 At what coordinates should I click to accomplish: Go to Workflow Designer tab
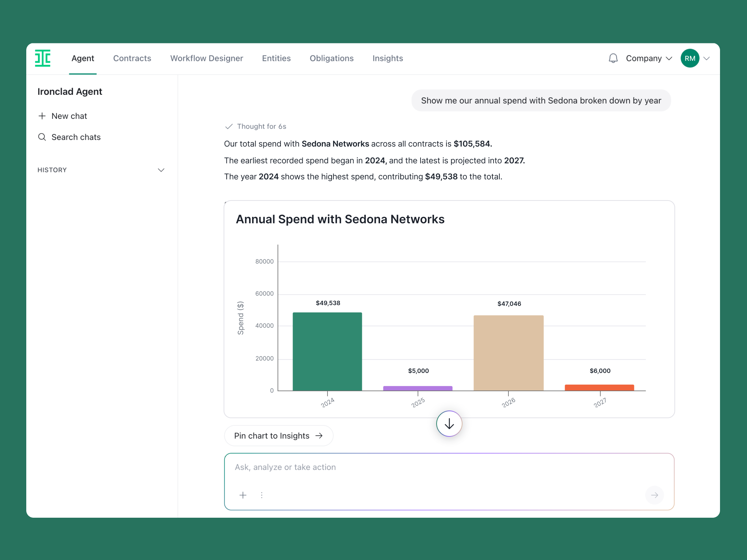[206, 58]
